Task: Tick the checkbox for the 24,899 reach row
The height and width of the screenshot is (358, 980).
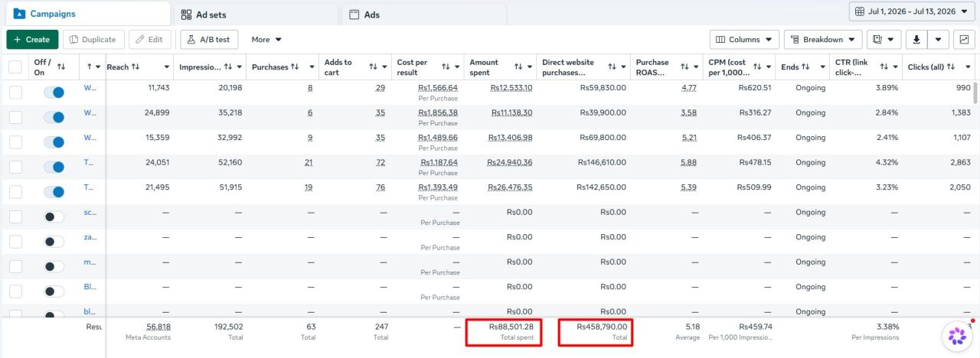Action: 15,118
